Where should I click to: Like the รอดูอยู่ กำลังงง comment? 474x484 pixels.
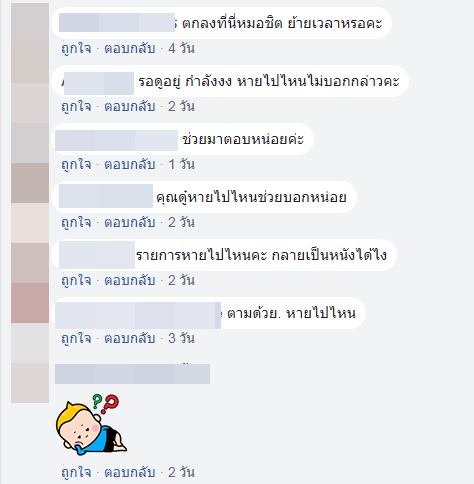pyautogui.click(x=76, y=107)
